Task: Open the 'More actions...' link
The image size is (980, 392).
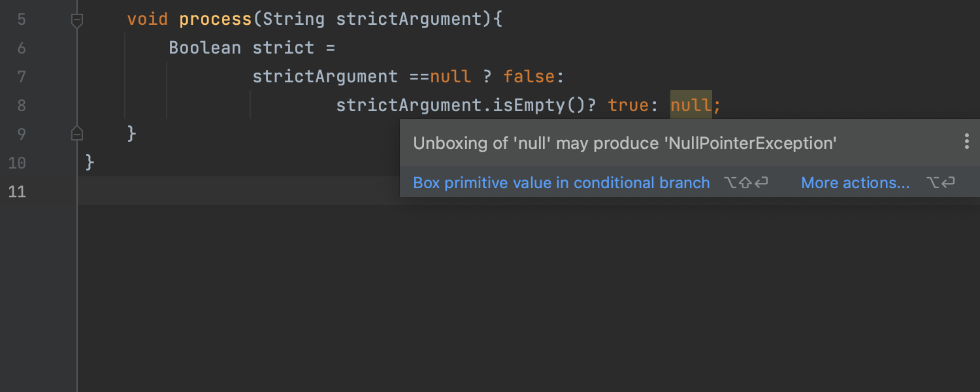Action: pyautogui.click(x=855, y=183)
